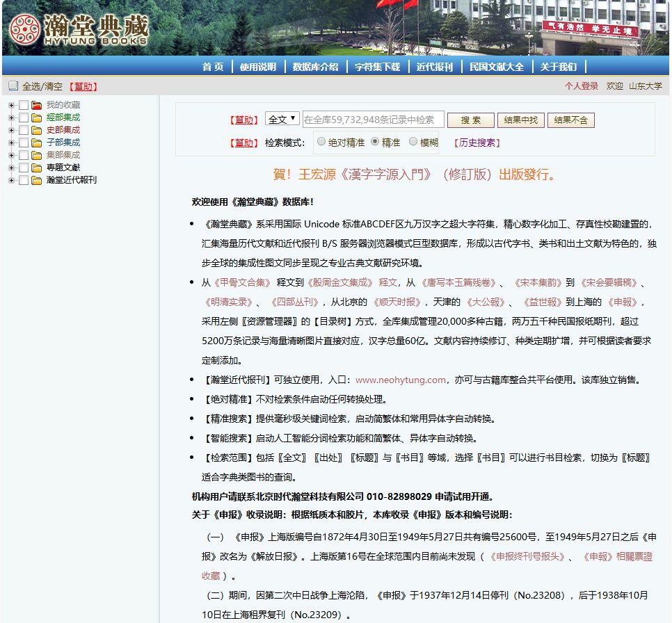Screen dimensions: 672x623
Task: Open the 《益世報》 link
Action: click(x=542, y=302)
